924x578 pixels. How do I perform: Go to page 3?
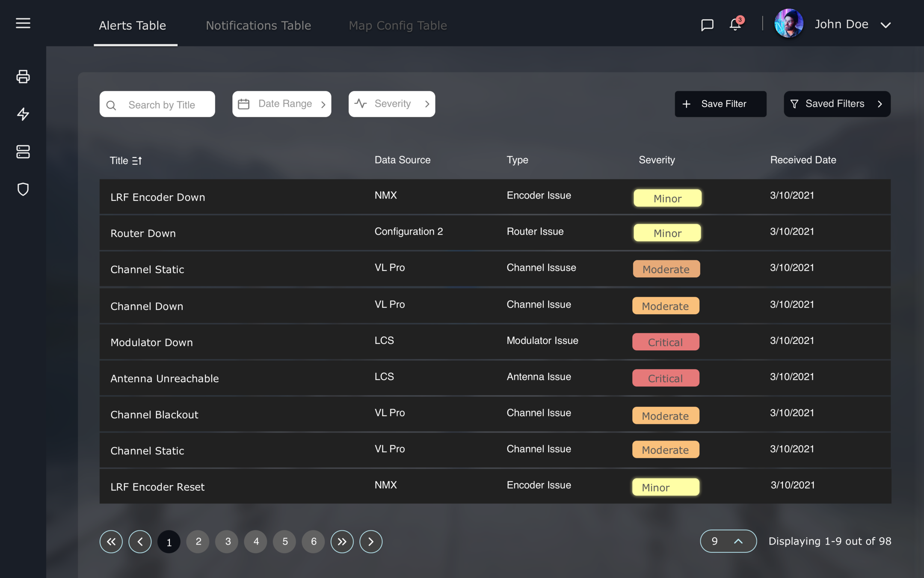[227, 542]
